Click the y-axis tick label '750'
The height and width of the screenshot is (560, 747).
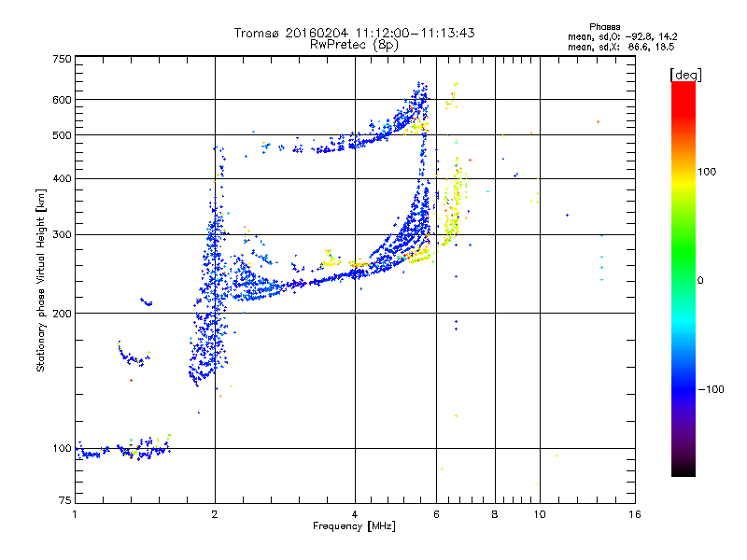pyautogui.click(x=62, y=59)
